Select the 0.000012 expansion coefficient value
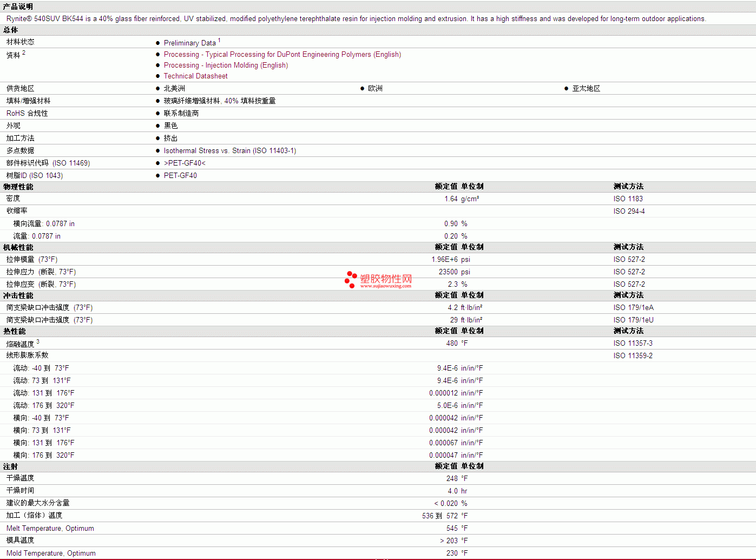Viewport: 756px width, 560px height. point(443,393)
